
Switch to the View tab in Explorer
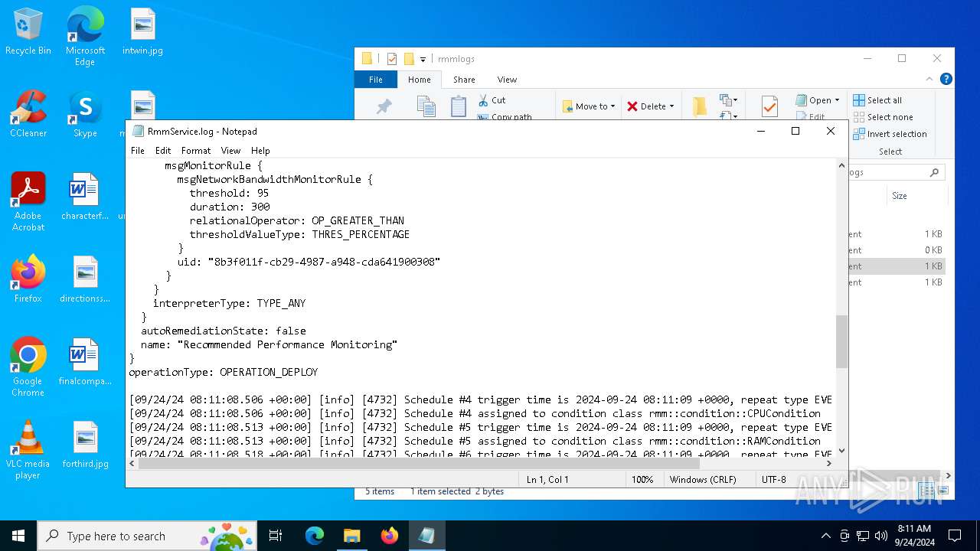pos(507,80)
